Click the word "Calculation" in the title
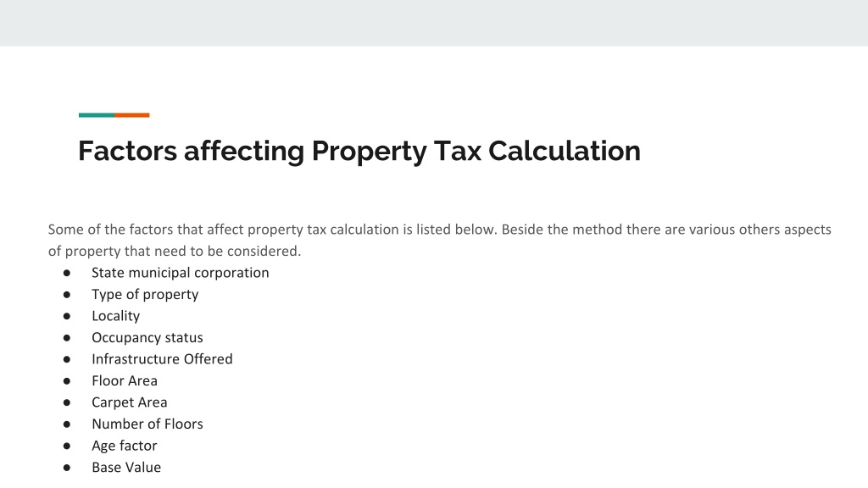Image resolution: width=868 pixels, height=488 pixels. [x=564, y=151]
